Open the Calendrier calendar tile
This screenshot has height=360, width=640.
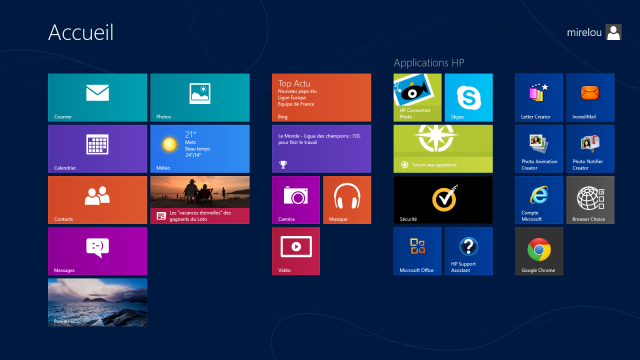click(98, 149)
